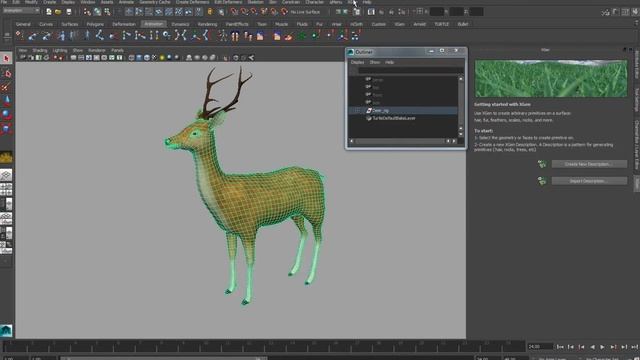640x360 pixels.
Task: Switch to the Polygons shelf tab
Action: coord(95,24)
